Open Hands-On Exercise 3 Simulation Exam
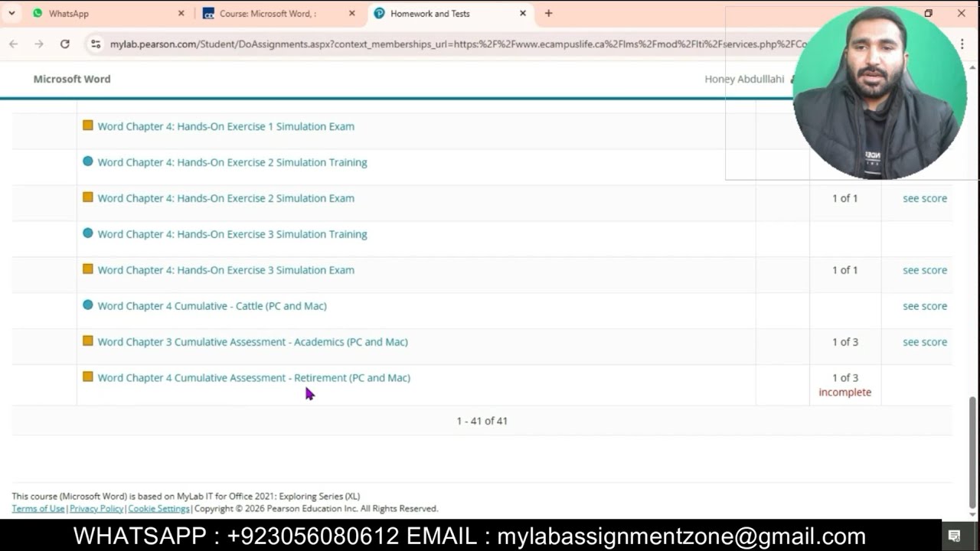Image resolution: width=980 pixels, height=551 pixels. (x=226, y=270)
